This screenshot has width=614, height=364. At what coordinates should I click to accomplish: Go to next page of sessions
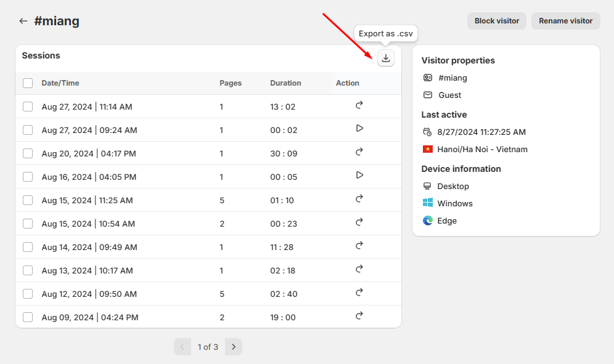[234, 347]
